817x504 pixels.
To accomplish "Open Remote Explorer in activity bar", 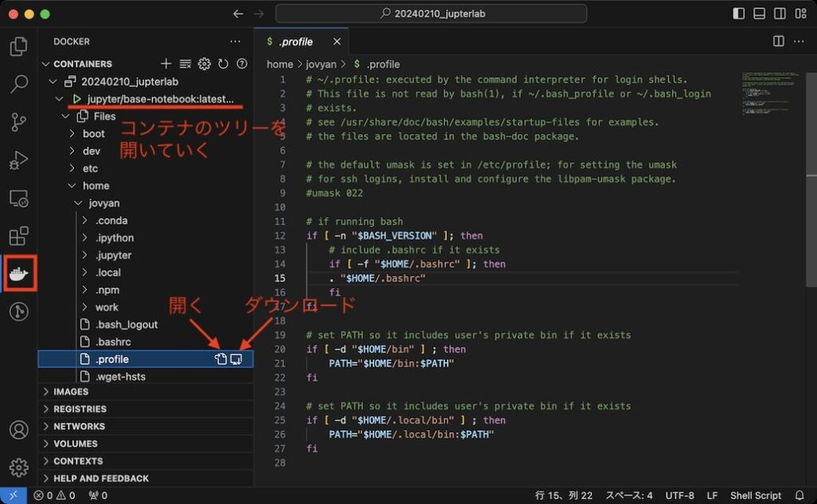I will [18, 199].
